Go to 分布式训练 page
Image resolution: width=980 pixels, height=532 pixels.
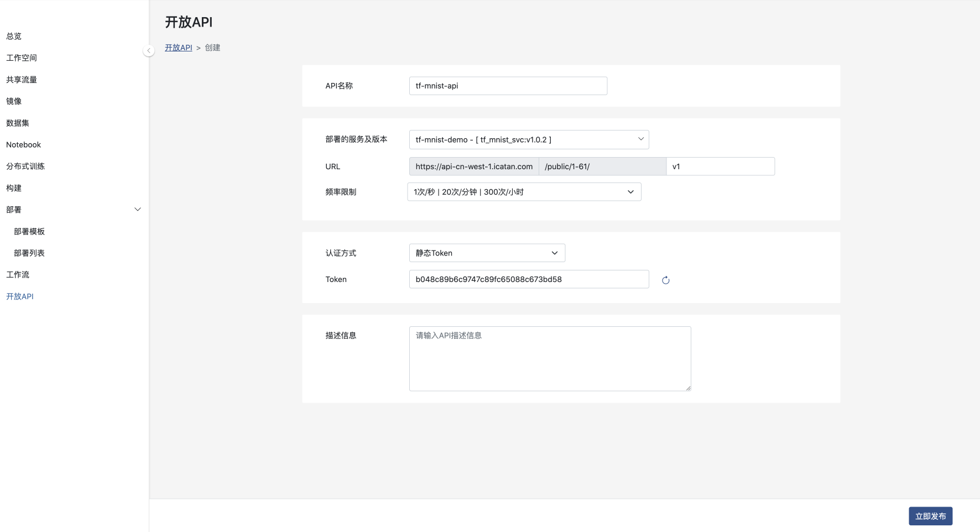[x=25, y=166]
